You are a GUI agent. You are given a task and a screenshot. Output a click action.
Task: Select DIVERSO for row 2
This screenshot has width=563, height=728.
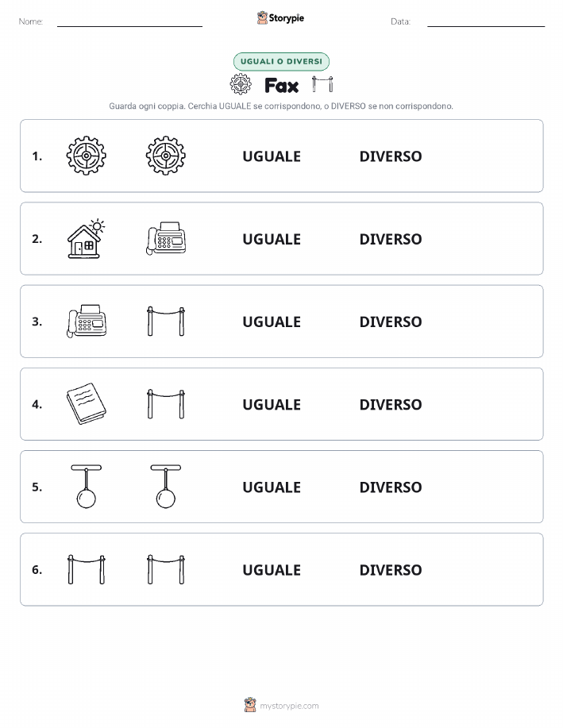(391, 239)
